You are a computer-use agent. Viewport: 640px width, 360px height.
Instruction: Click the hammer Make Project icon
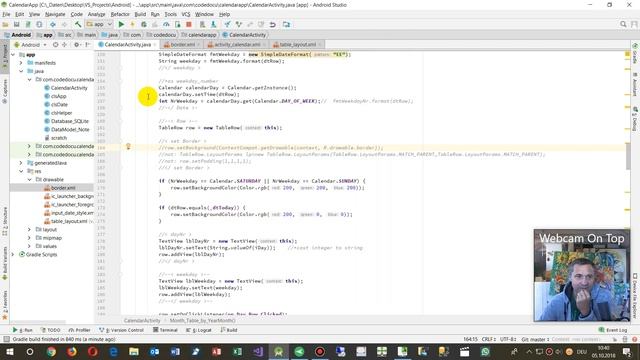78,24
